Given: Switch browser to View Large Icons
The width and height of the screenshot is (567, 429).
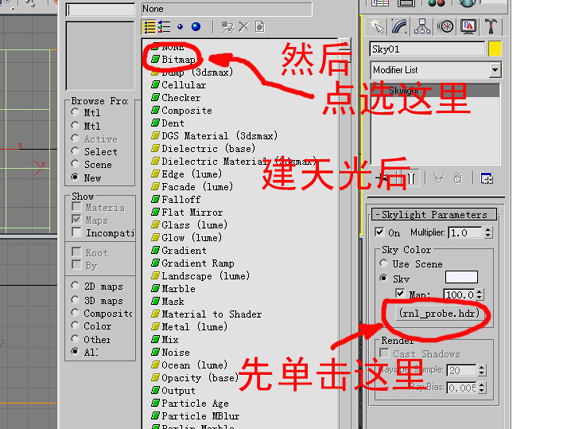Looking at the screenshot, I should pos(196,27).
